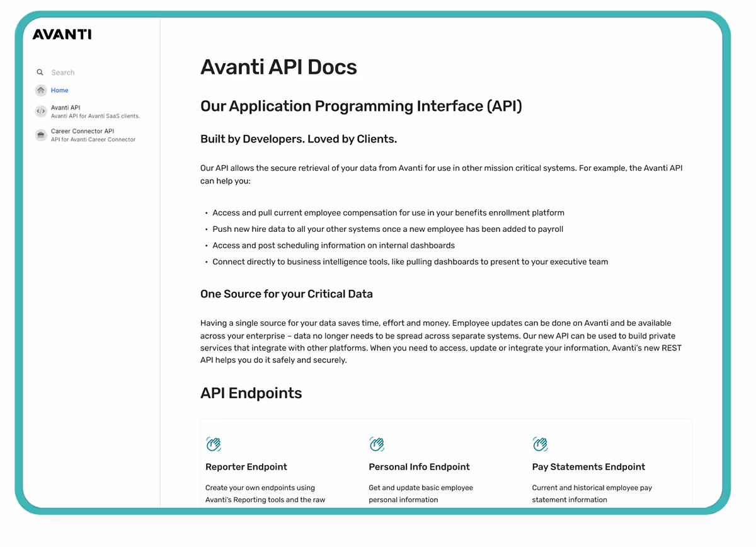This screenshot has width=756, height=547.
Task: Click the Pay Statements Endpoint hand icon
Action: (540, 444)
